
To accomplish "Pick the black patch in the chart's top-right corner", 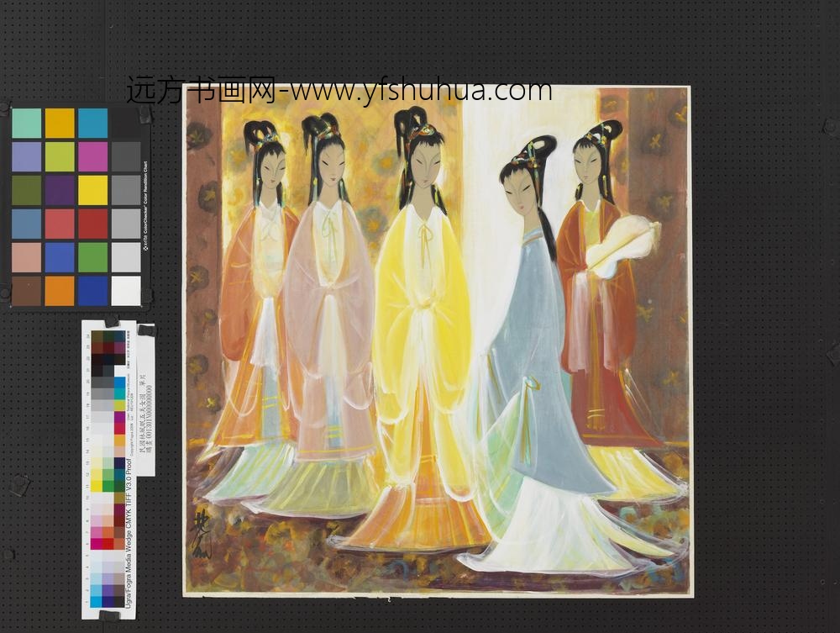I will click(126, 124).
